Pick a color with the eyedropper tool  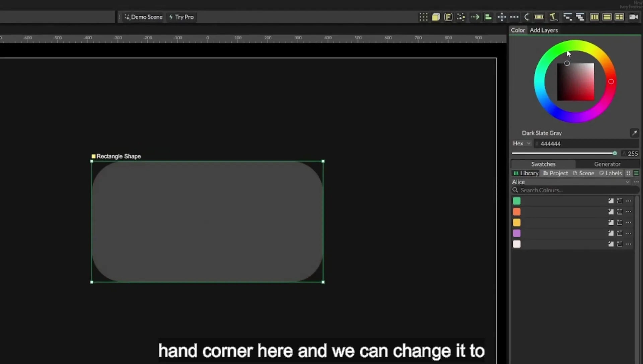coord(634,133)
